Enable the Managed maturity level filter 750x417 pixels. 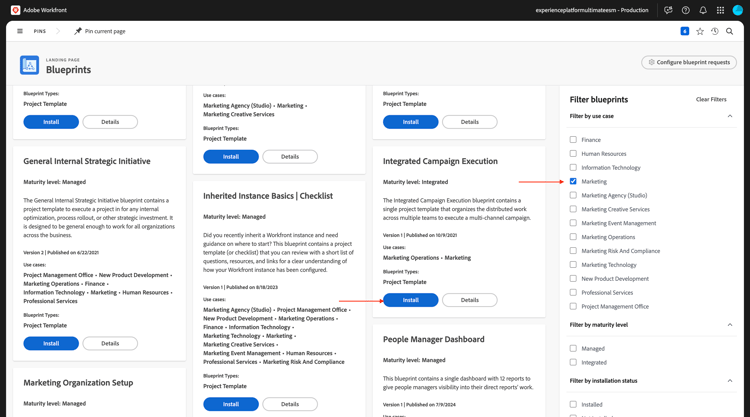(x=573, y=348)
